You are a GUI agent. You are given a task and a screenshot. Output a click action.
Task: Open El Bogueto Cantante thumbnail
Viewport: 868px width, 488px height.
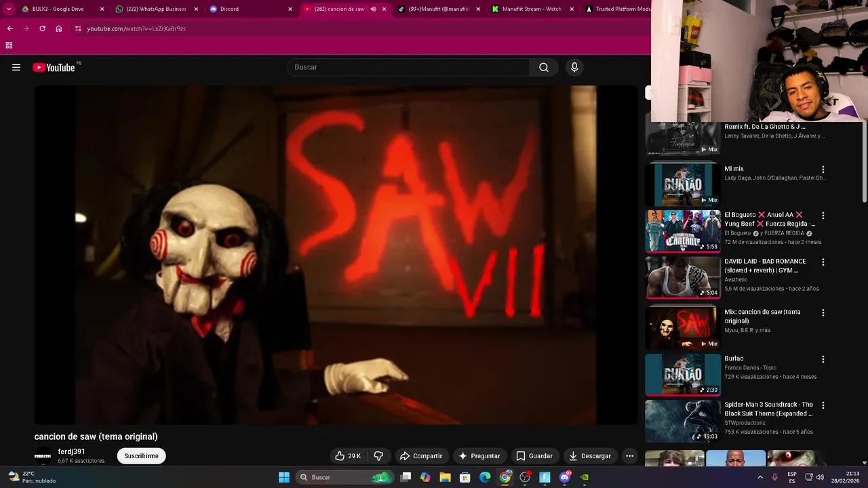[682, 230]
